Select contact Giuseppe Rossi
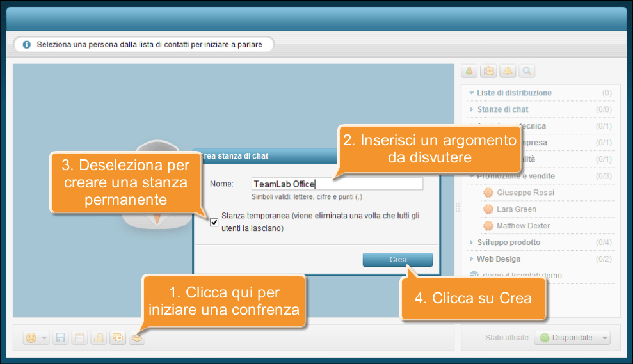Image resolution: width=633 pixels, height=364 pixels. 525,193
